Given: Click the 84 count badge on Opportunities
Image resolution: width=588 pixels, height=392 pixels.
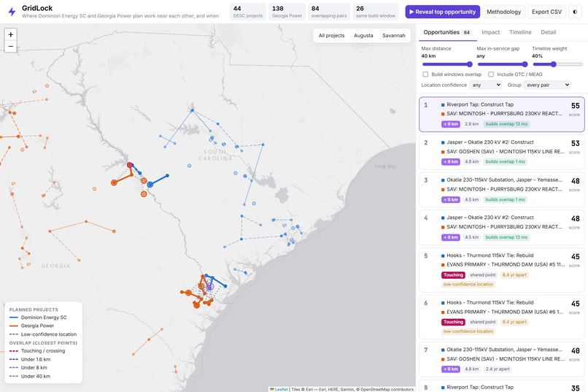Looking at the screenshot, I should pyautogui.click(x=466, y=33).
